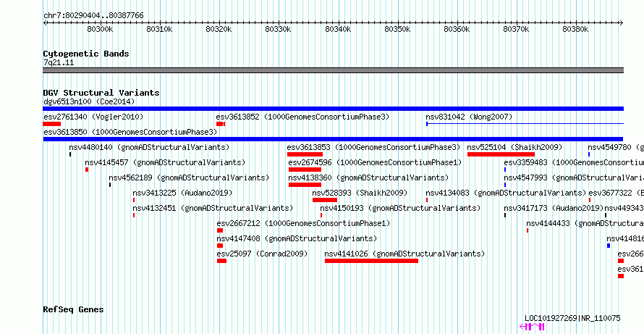Click the LOC101927269|NR_110075 gene label
Image resolution: width=644 pixels, height=334 pixels.
(x=572, y=318)
